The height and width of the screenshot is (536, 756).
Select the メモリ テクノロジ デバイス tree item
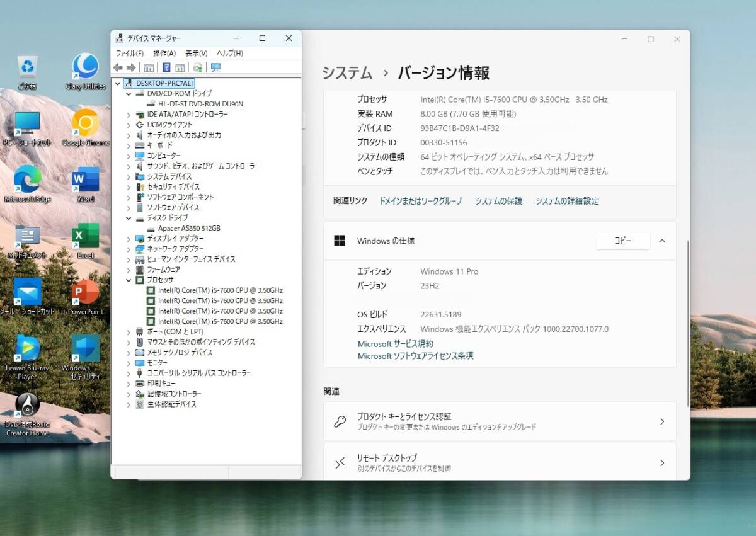coord(180,353)
